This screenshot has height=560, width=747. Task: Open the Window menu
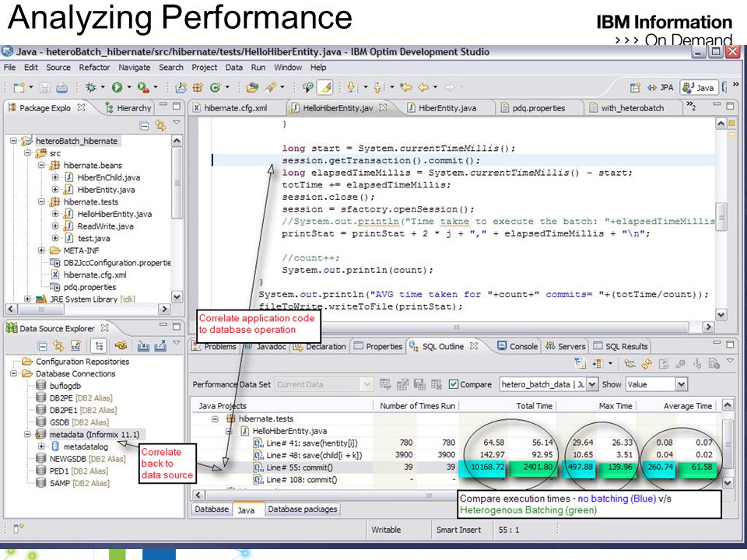288,68
